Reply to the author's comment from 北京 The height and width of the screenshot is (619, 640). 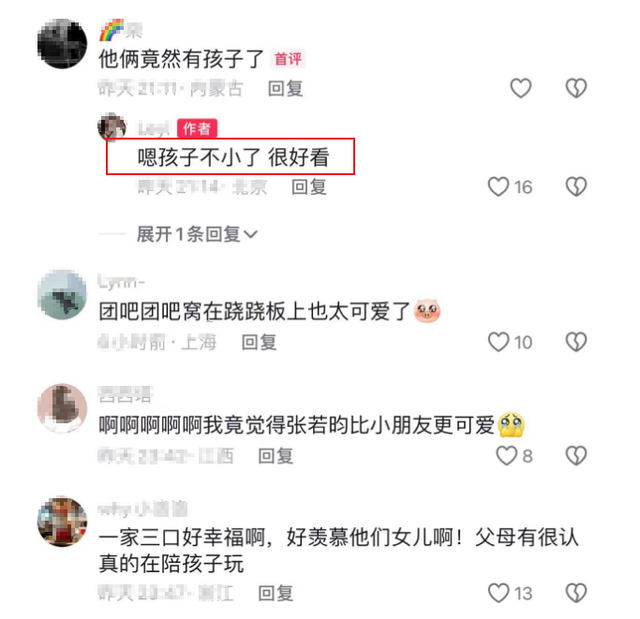pos(309,187)
